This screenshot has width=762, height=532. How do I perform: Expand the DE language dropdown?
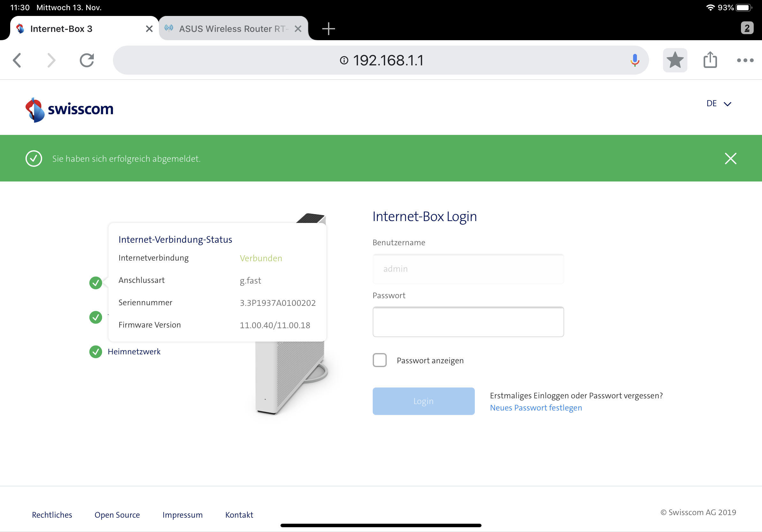coord(719,104)
